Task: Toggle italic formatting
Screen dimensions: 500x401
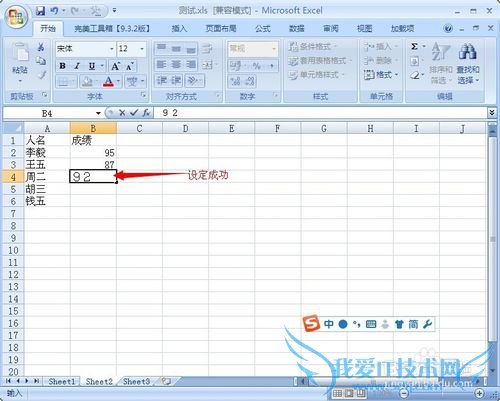Action: point(77,66)
